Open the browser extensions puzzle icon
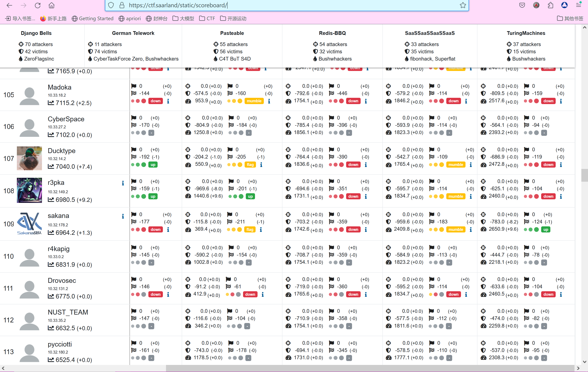Screen dimensions: 588x372 coord(550,5)
